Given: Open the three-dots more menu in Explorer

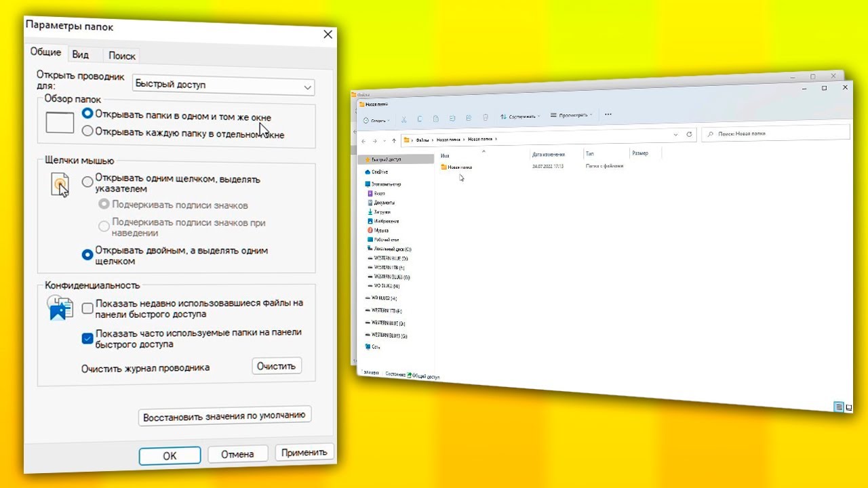Looking at the screenshot, I should point(608,114).
